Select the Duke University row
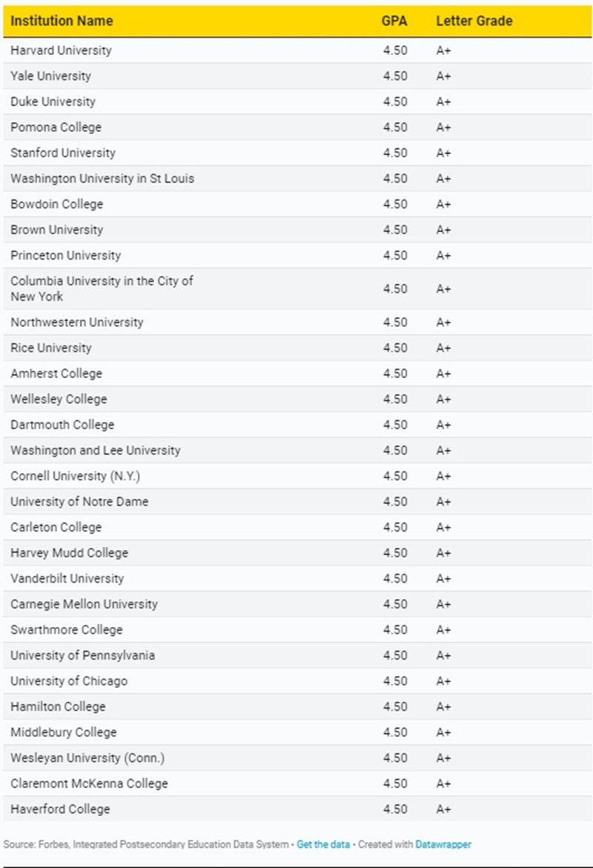593x868 pixels. point(53,102)
